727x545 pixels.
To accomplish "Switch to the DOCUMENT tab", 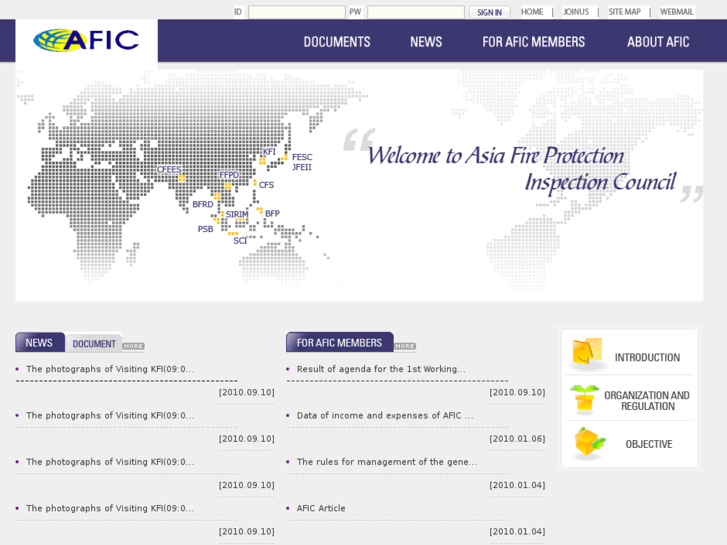I will [x=94, y=344].
